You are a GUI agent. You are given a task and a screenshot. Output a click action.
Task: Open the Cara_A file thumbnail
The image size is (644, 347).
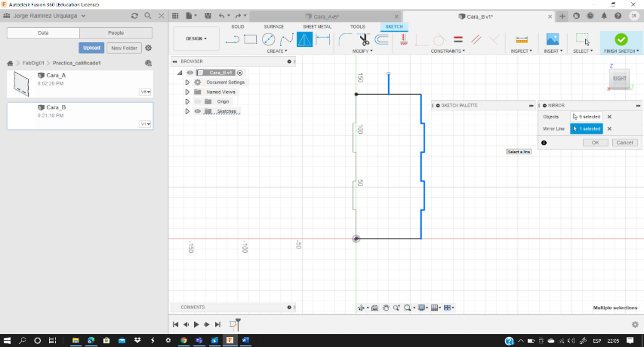pos(21,84)
